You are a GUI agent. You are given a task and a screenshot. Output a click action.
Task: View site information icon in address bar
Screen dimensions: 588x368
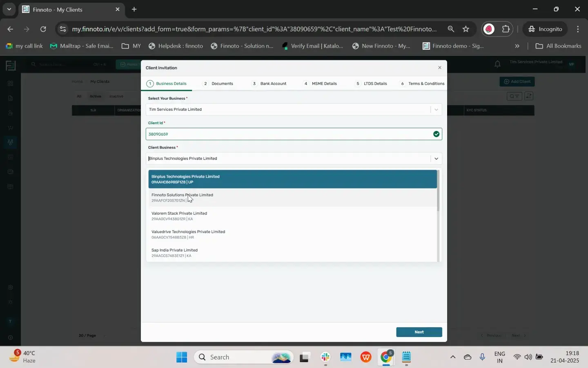click(x=62, y=29)
